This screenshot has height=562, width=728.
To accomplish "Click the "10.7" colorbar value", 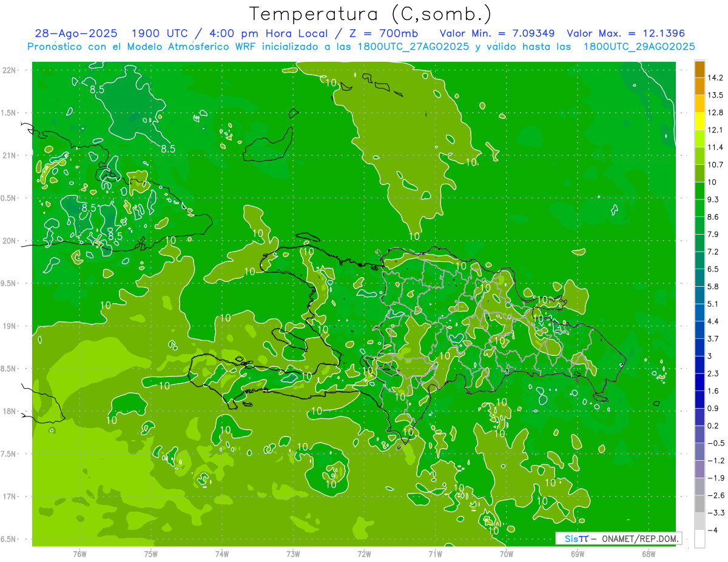I will click(x=716, y=165).
